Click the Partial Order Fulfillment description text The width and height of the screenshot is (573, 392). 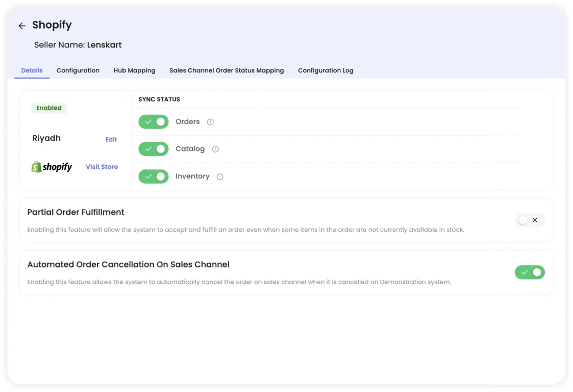[x=245, y=230]
